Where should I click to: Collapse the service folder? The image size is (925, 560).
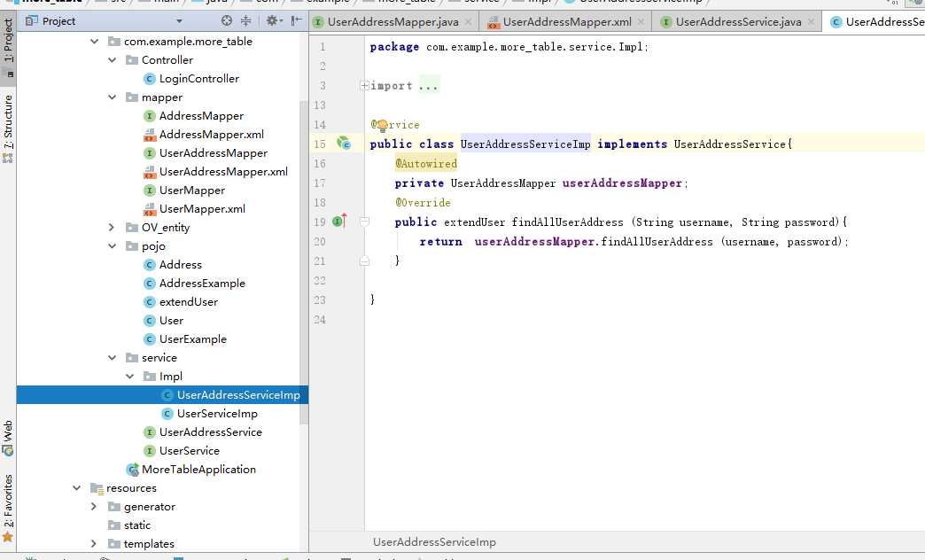(x=113, y=357)
